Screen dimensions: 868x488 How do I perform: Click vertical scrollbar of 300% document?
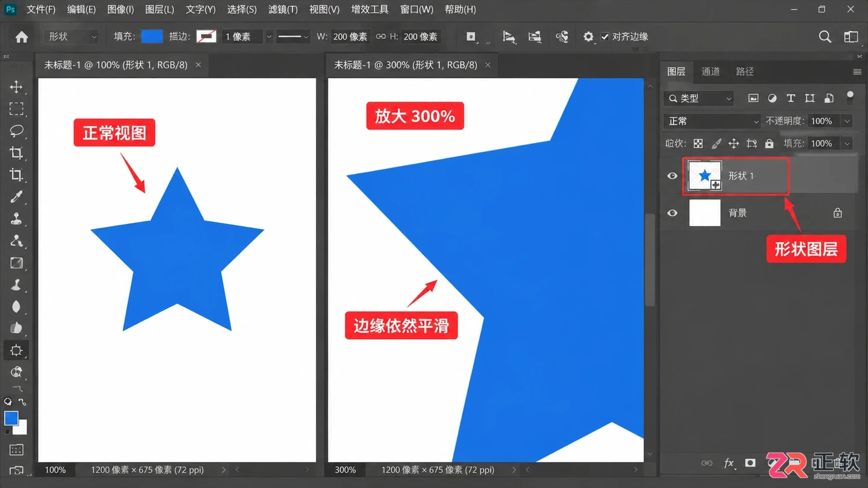(x=650, y=260)
